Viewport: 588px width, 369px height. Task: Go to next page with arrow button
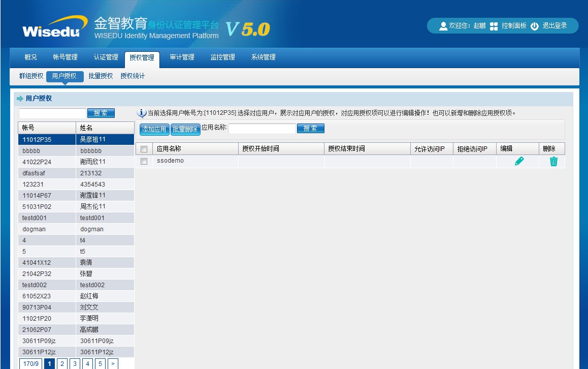click(113, 363)
